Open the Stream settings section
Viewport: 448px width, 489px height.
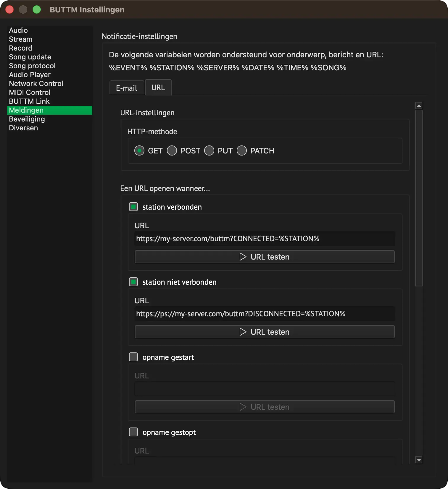[x=50, y=39]
